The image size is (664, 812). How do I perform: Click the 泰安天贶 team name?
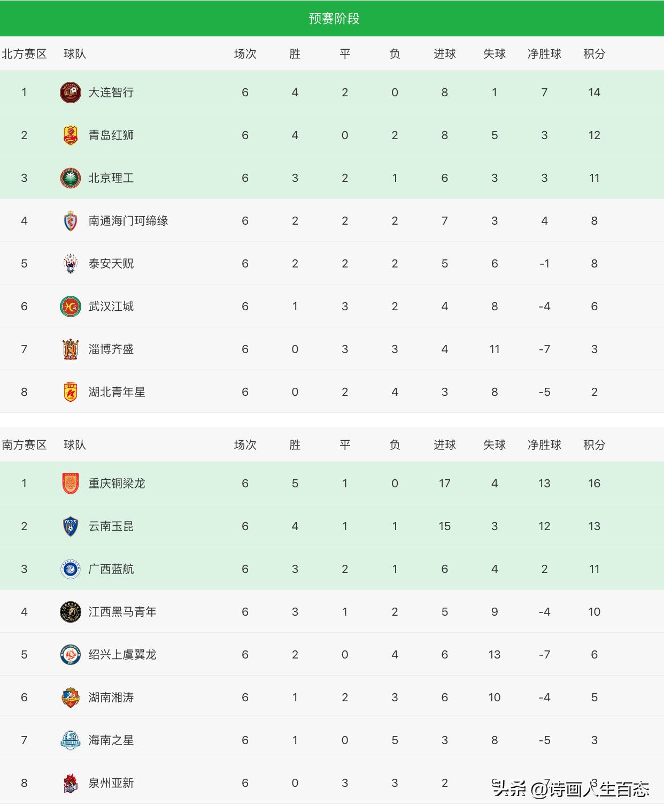111,264
